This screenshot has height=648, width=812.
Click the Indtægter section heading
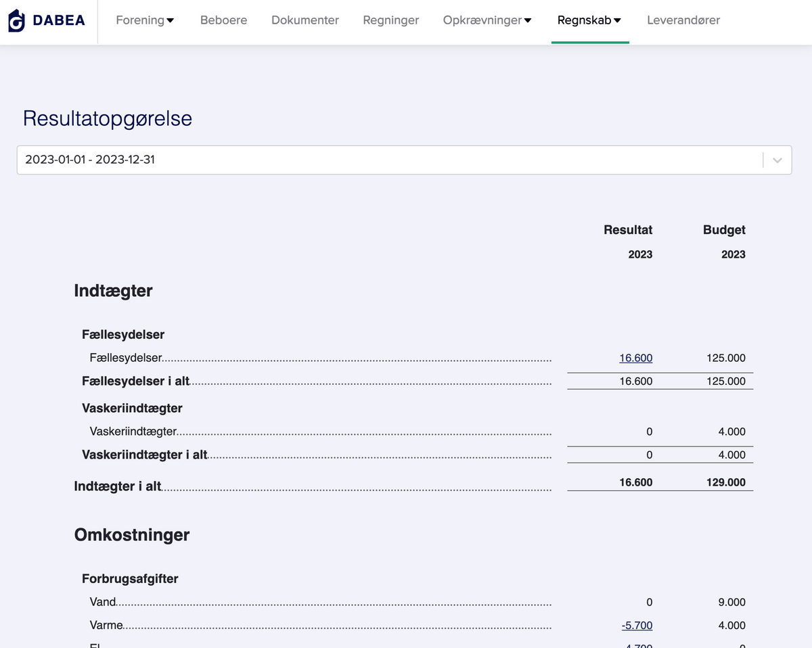(x=113, y=290)
